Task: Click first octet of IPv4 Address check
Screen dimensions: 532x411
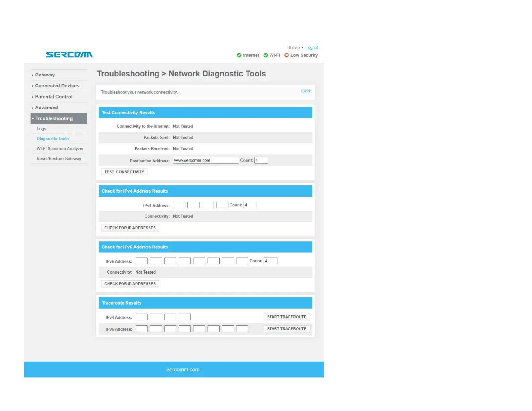Action: click(179, 205)
